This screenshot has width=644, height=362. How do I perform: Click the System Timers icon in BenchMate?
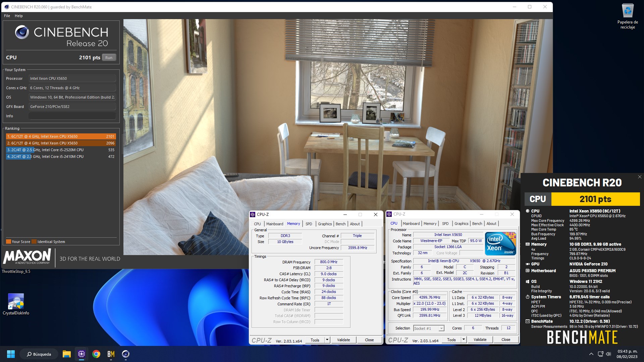coord(528,297)
